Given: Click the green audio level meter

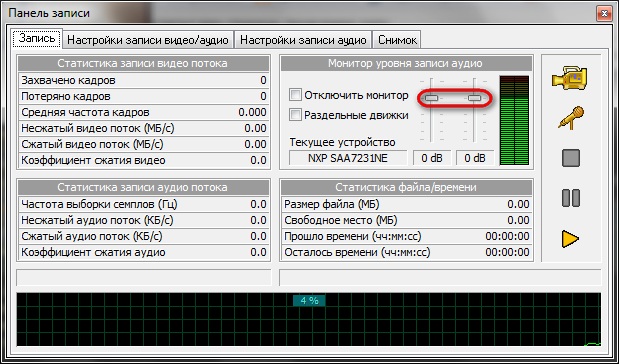Looking at the screenshot, I should tap(514, 120).
